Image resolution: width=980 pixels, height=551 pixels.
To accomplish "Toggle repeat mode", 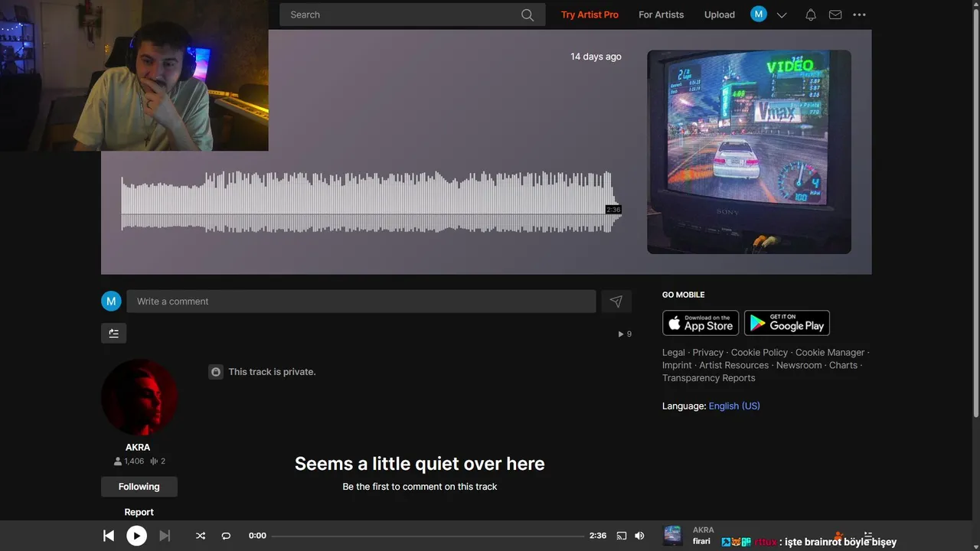I will pos(226,536).
